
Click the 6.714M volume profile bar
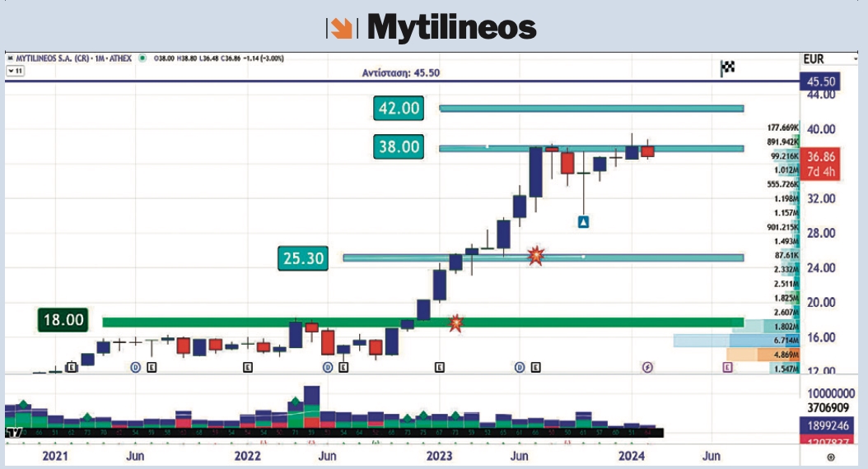coord(736,340)
